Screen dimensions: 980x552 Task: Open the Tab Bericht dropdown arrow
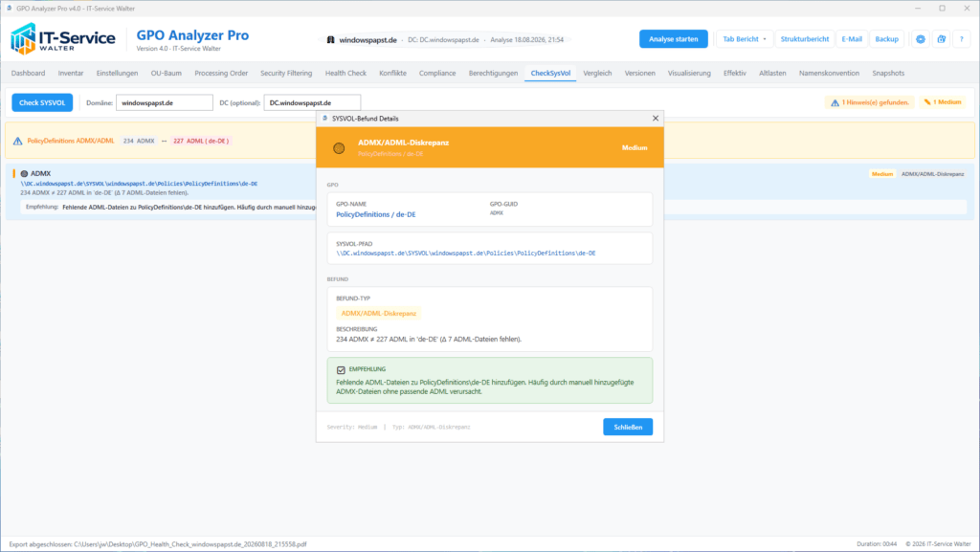[x=765, y=39]
